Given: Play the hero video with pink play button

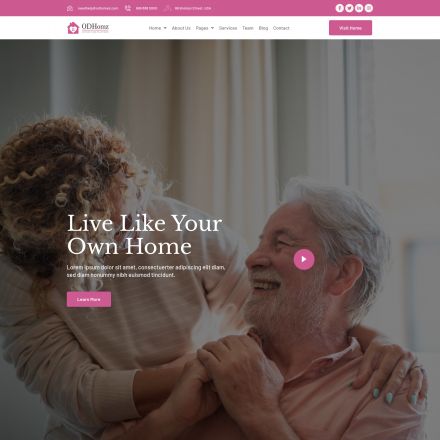Looking at the screenshot, I should pos(304,259).
